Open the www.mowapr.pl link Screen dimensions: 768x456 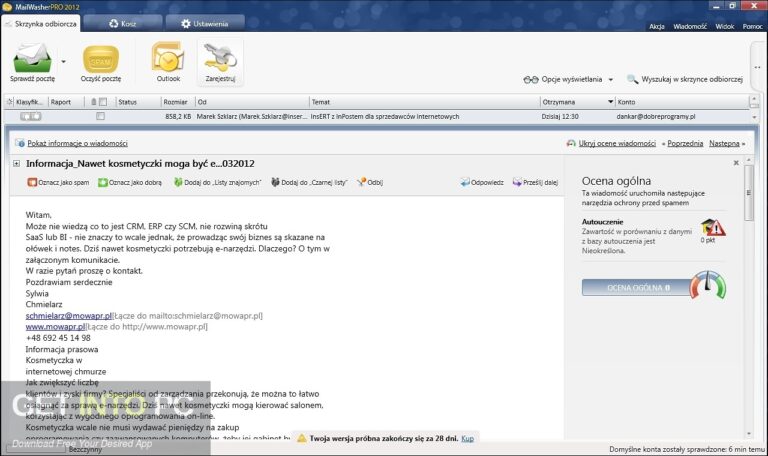click(x=55, y=327)
